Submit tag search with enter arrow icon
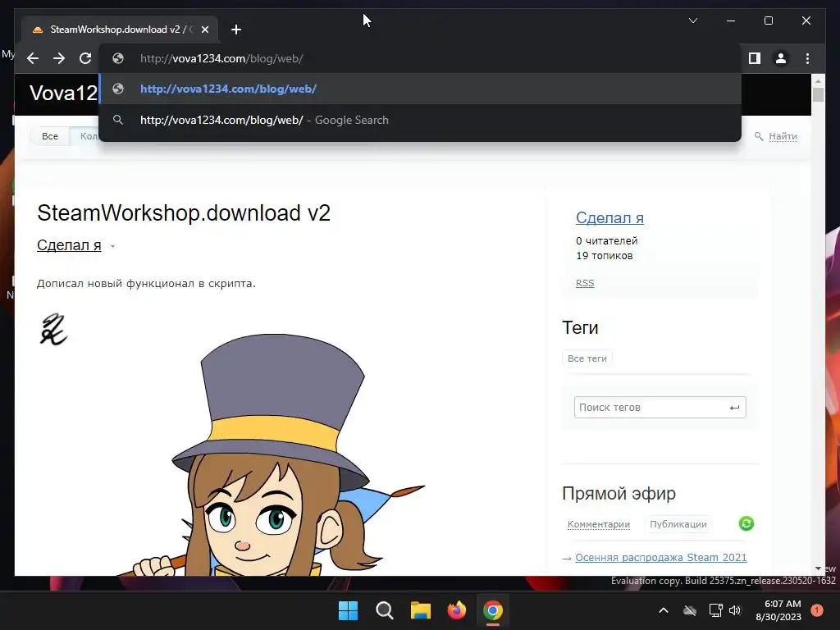The height and width of the screenshot is (630, 840). [x=734, y=408]
